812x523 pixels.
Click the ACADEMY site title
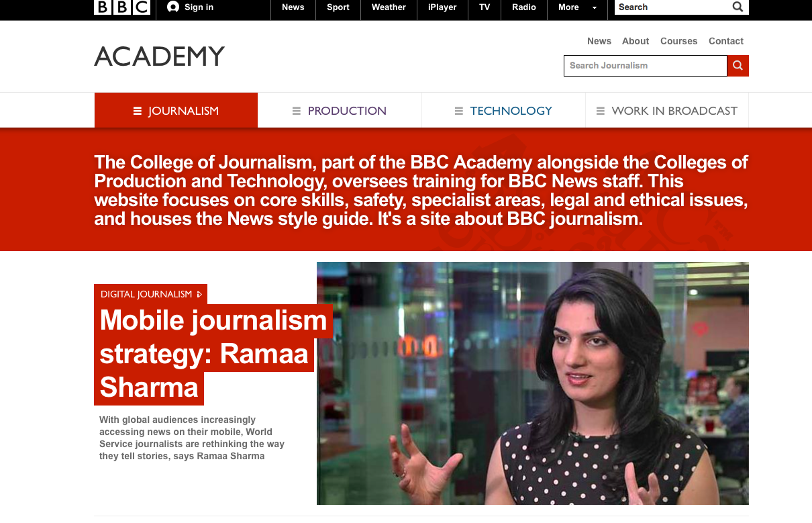click(160, 56)
